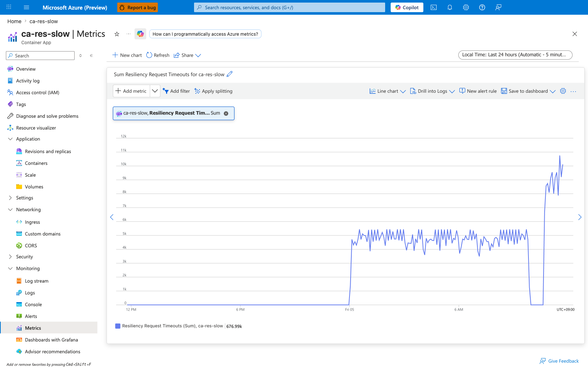
Task: Expand the Drill into Logs dropdown
Action: tap(433, 91)
